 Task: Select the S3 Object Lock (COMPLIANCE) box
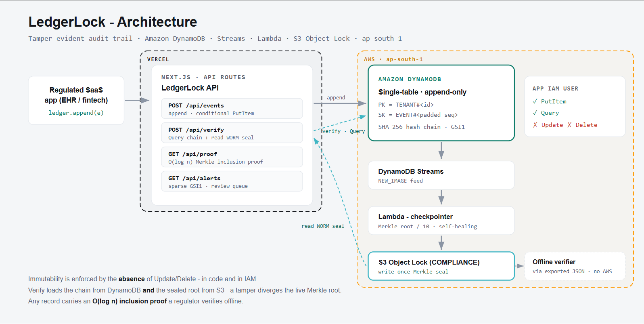tap(441, 266)
